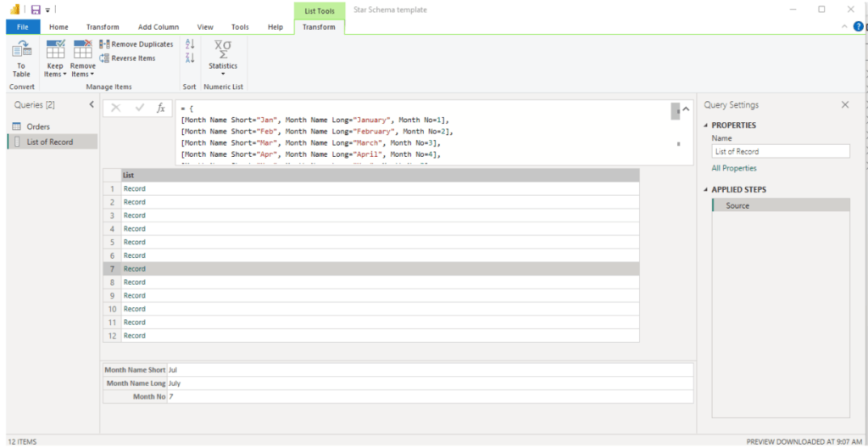868x448 pixels.
Task: Open the All Properties link
Action: 734,168
